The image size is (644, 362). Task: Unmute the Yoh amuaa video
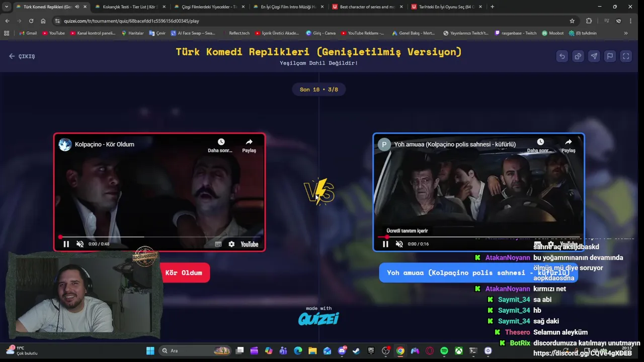point(399,244)
